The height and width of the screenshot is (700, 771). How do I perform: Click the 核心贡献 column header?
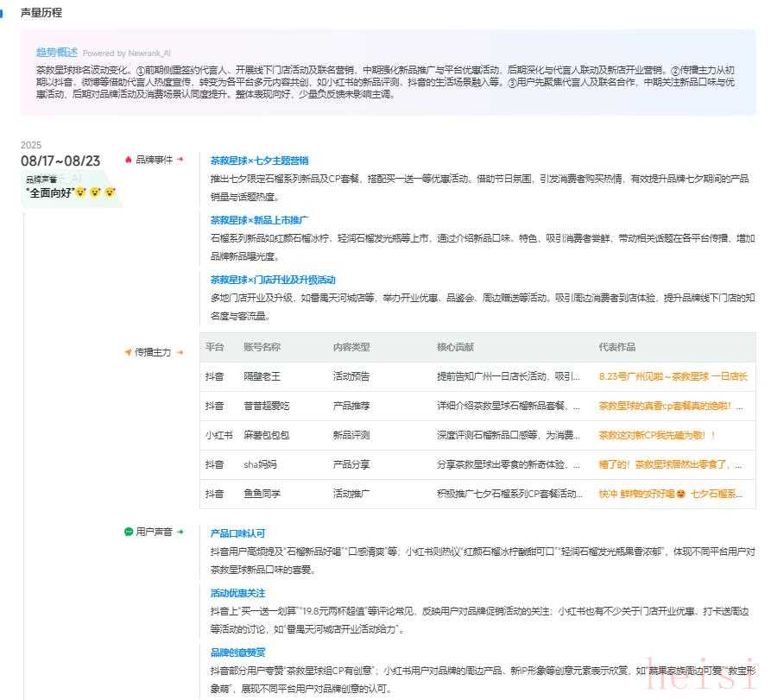point(454,347)
